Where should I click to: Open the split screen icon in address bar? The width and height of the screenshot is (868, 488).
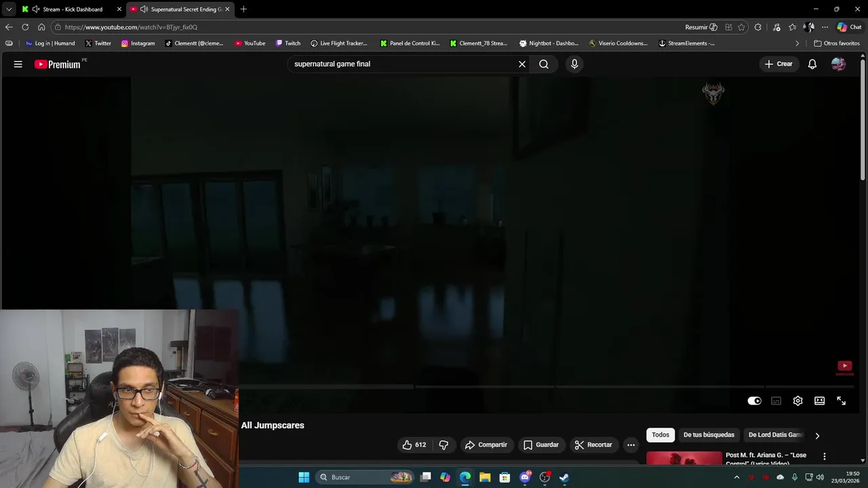(x=728, y=27)
